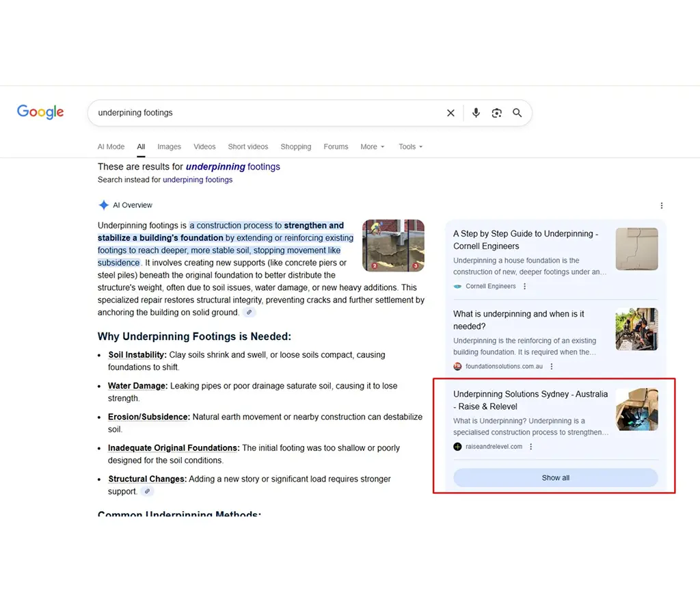Open AI Overview three-dot options menu

point(661,205)
